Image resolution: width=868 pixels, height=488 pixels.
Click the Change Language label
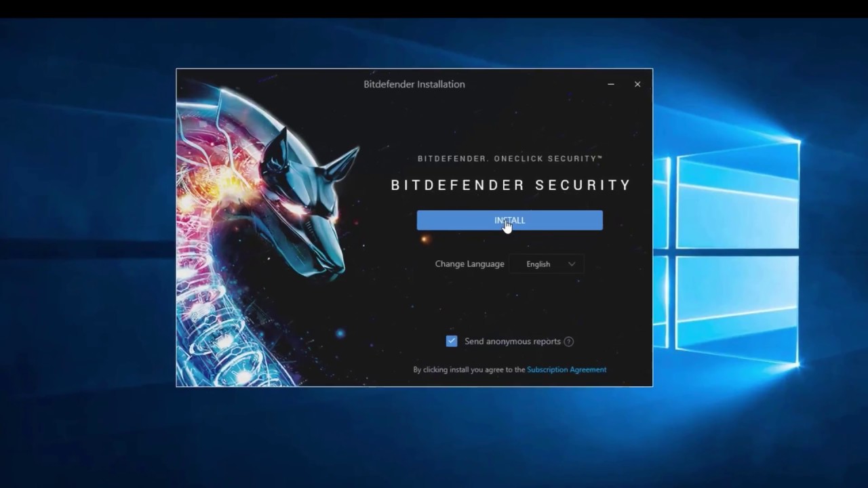click(x=470, y=264)
